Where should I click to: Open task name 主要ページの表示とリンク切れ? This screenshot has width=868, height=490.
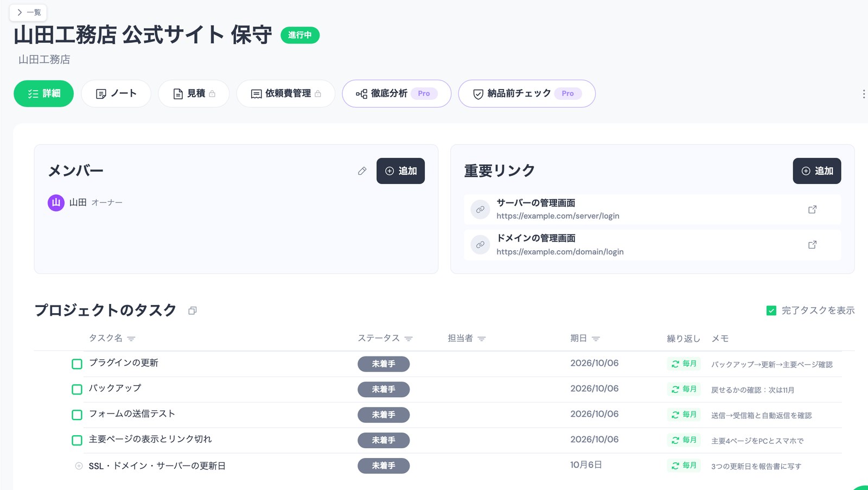(150, 439)
